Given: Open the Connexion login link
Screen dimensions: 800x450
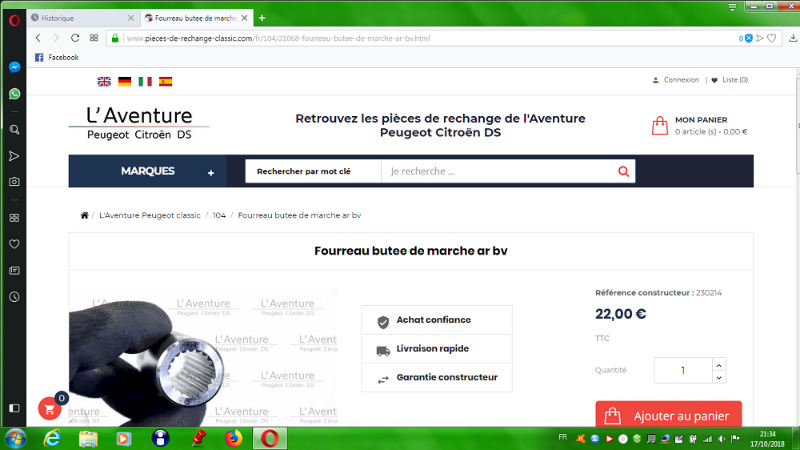Looking at the screenshot, I should click(x=676, y=80).
